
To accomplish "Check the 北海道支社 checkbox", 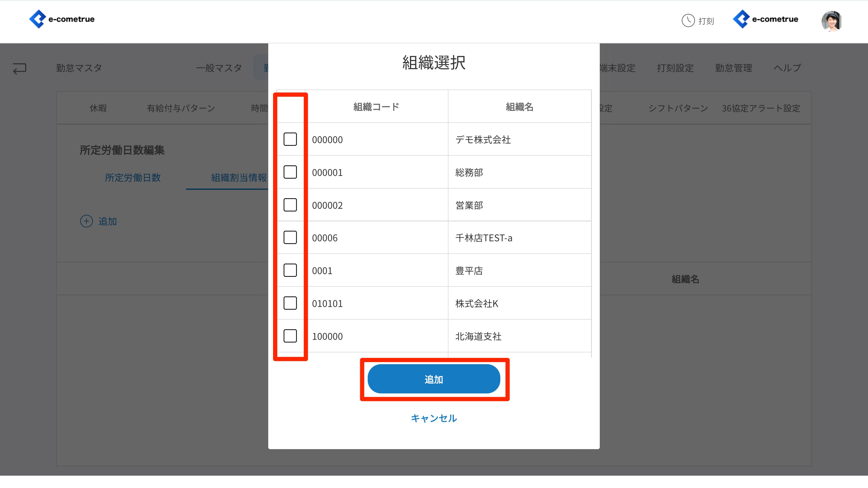I will tap(290, 336).
